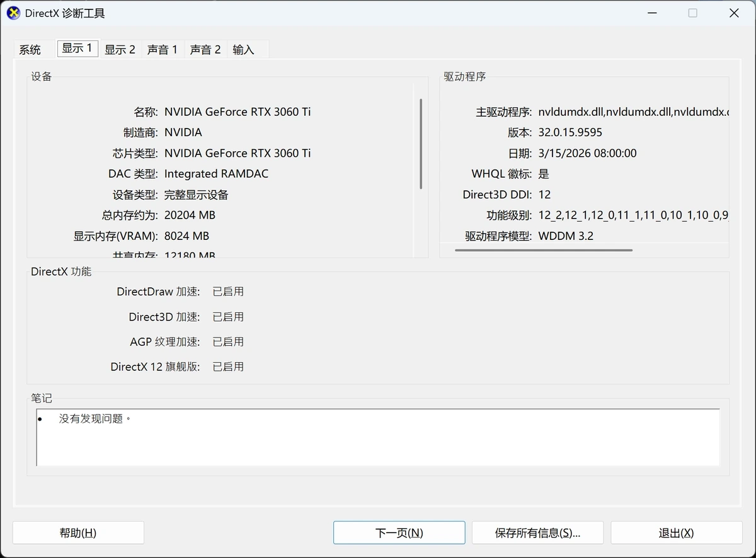Go to the 声音 1 tab
Screen dimensions: 756x558
(x=163, y=50)
